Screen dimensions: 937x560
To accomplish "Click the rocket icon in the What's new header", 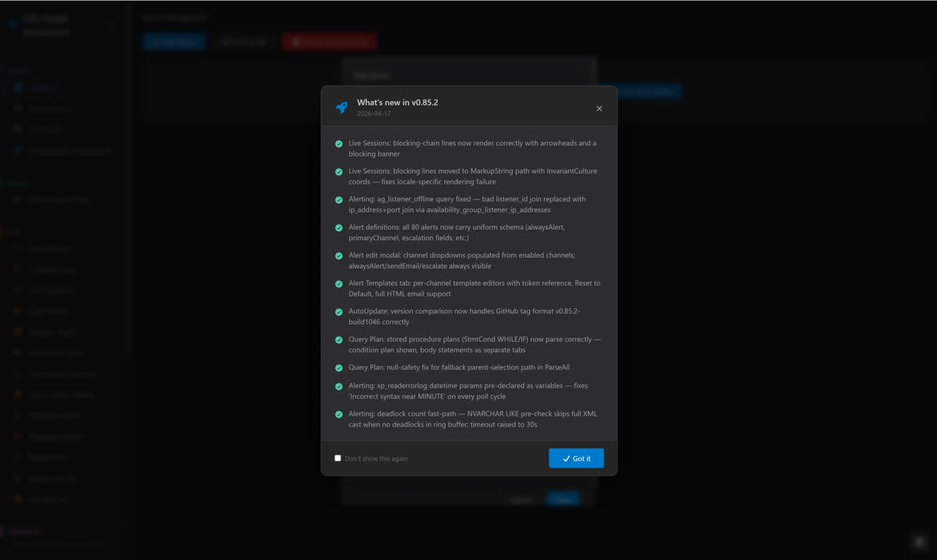I will (x=341, y=107).
